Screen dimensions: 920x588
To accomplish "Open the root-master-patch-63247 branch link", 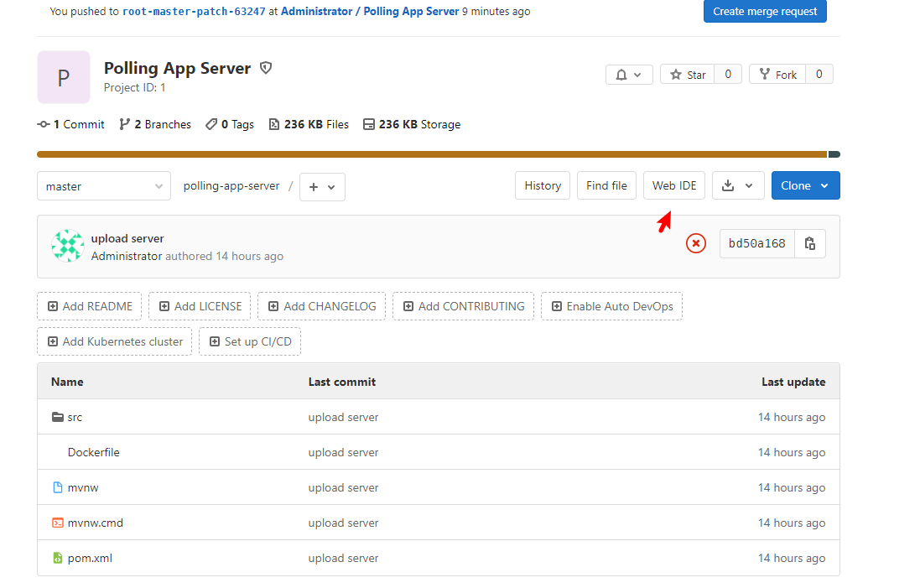I will [x=194, y=11].
